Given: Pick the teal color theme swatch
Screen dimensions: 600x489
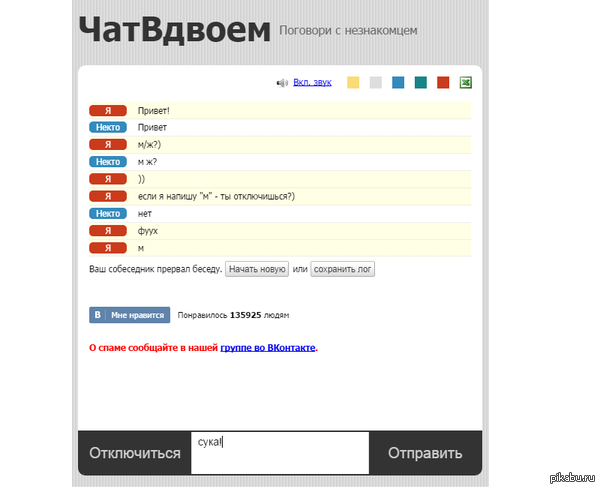Looking at the screenshot, I should (x=420, y=83).
